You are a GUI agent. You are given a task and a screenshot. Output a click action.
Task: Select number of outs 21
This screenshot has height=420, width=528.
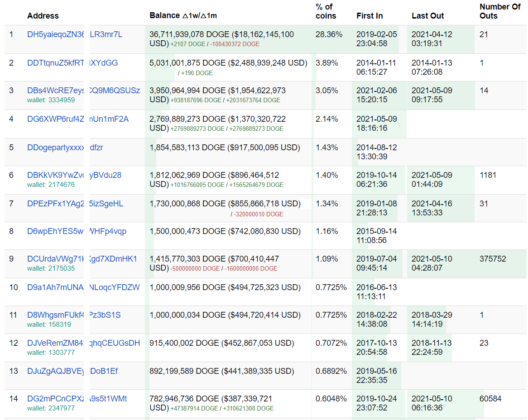point(484,34)
